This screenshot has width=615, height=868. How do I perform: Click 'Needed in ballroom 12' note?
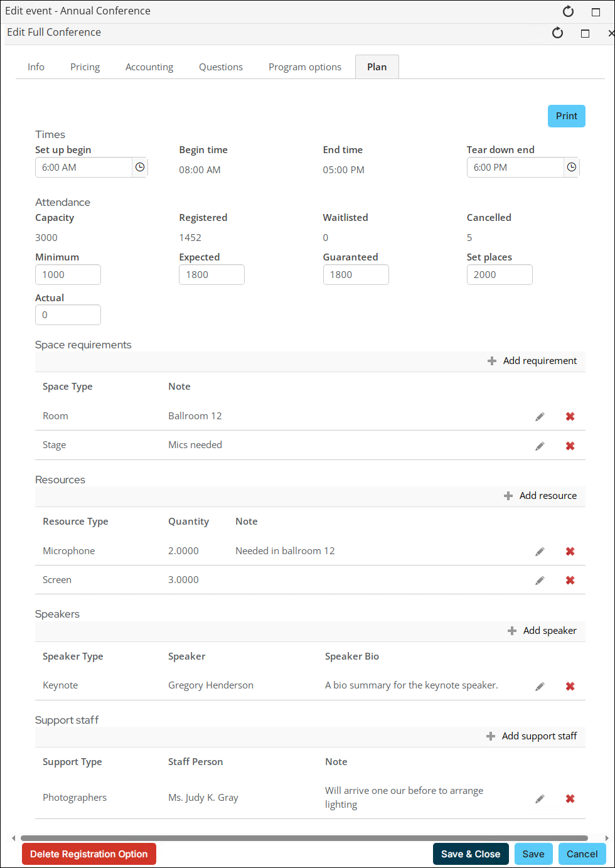(285, 551)
